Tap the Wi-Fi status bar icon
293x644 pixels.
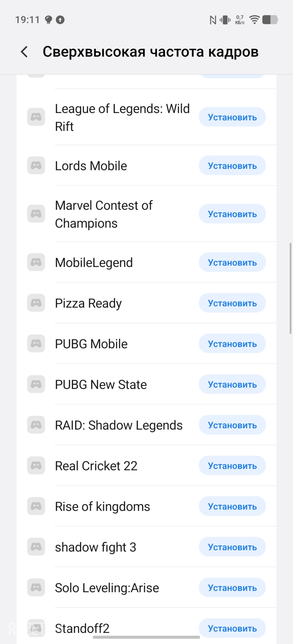click(254, 20)
